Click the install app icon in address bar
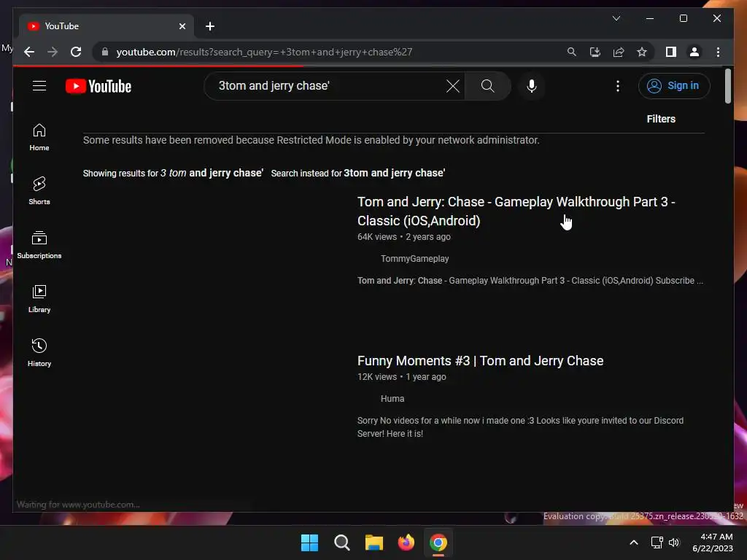Viewport: 747px width, 560px height. [x=595, y=52]
